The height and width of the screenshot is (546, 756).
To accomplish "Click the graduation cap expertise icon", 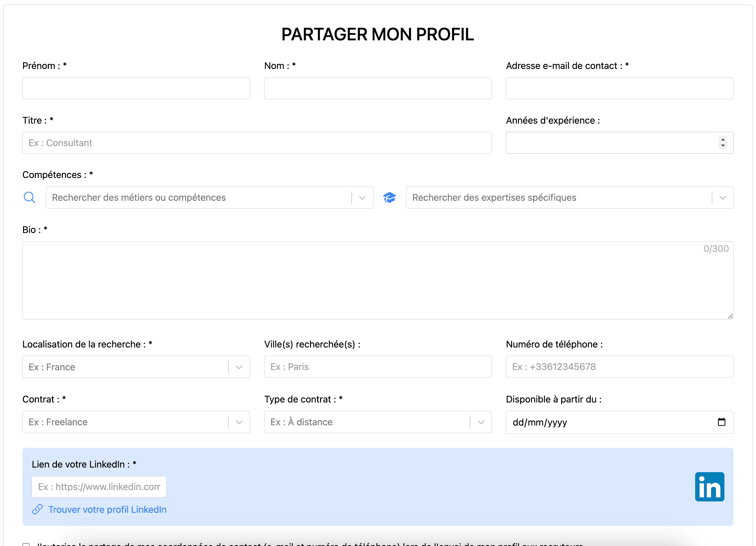I will 389,197.
